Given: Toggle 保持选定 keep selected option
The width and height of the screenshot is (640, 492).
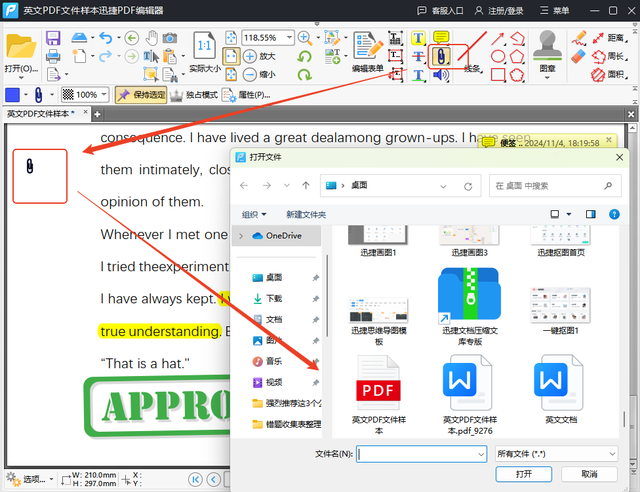Looking at the screenshot, I should [x=141, y=95].
